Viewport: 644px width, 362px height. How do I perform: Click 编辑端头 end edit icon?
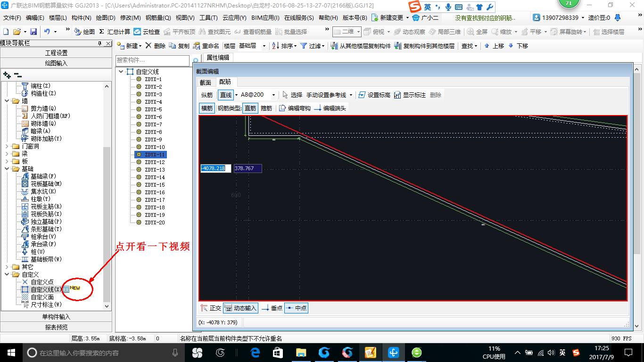coord(317,108)
